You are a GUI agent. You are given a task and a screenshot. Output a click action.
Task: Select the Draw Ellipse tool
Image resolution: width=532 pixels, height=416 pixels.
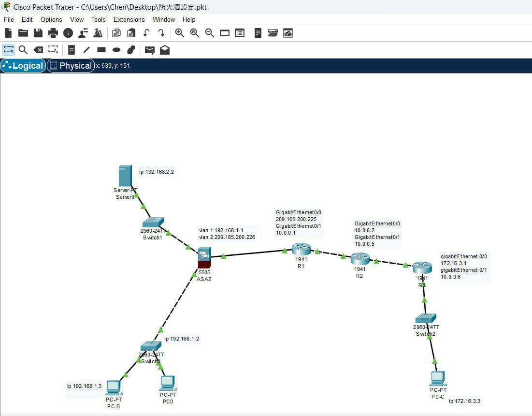[x=116, y=50]
